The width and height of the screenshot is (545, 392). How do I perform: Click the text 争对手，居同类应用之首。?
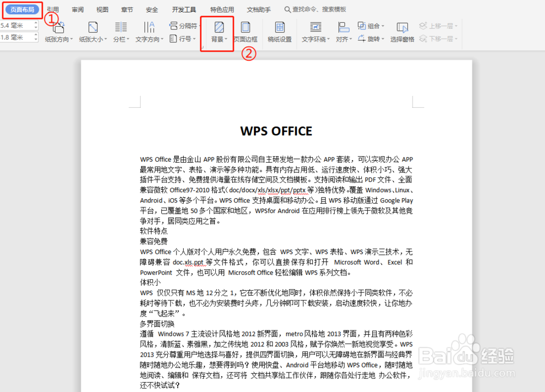(180, 221)
